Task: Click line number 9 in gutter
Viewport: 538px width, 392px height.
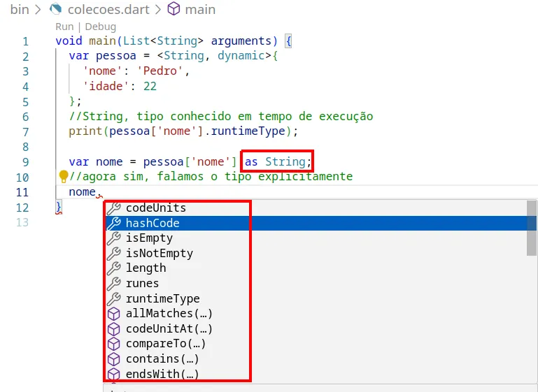Action: click(x=25, y=162)
